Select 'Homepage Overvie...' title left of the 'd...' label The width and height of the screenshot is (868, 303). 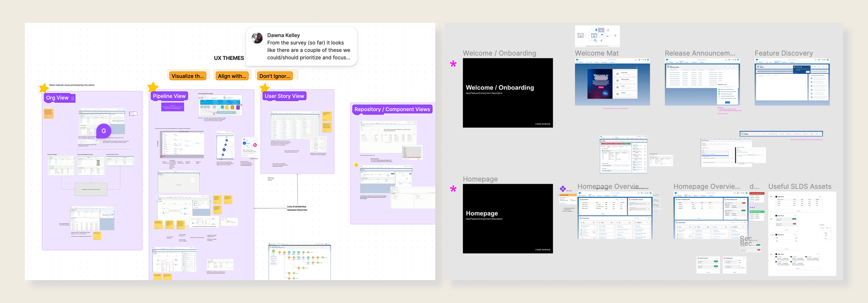tap(707, 186)
